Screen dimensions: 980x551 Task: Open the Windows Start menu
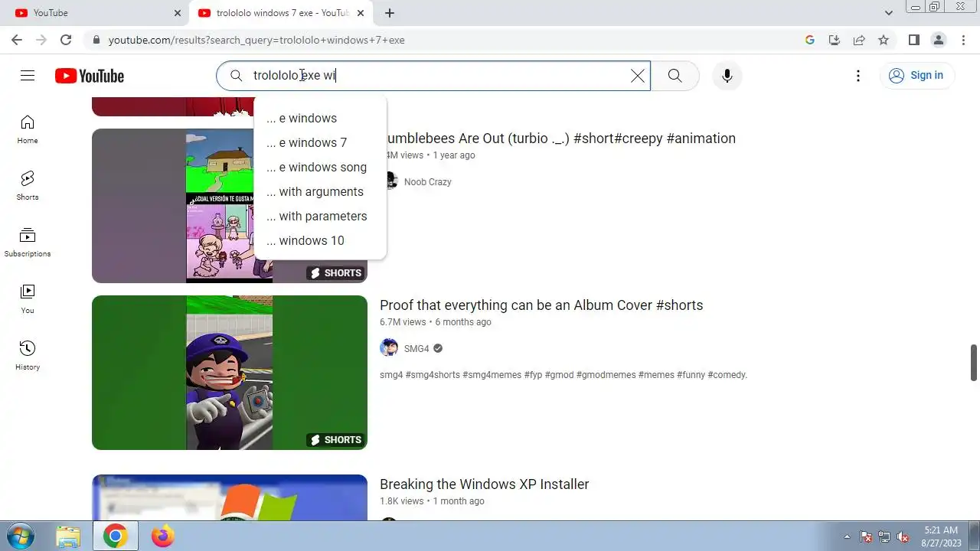(x=20, y=536)
